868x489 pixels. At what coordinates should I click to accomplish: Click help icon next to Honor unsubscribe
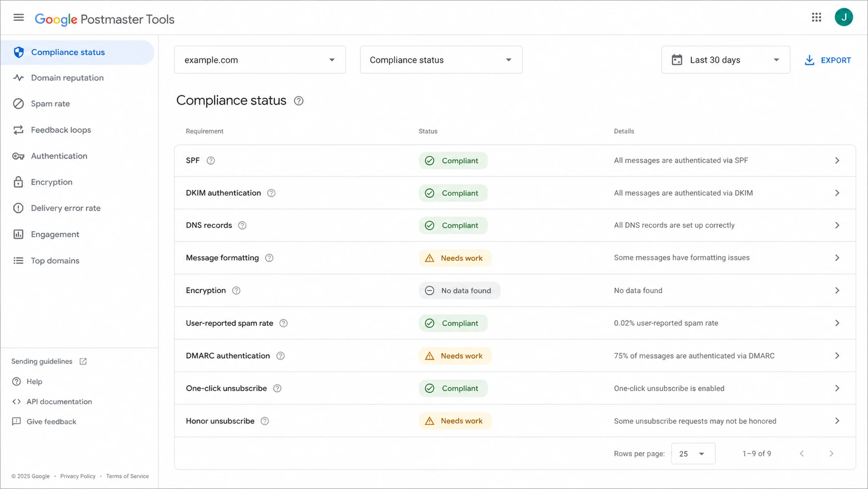[x=265, y=421]
